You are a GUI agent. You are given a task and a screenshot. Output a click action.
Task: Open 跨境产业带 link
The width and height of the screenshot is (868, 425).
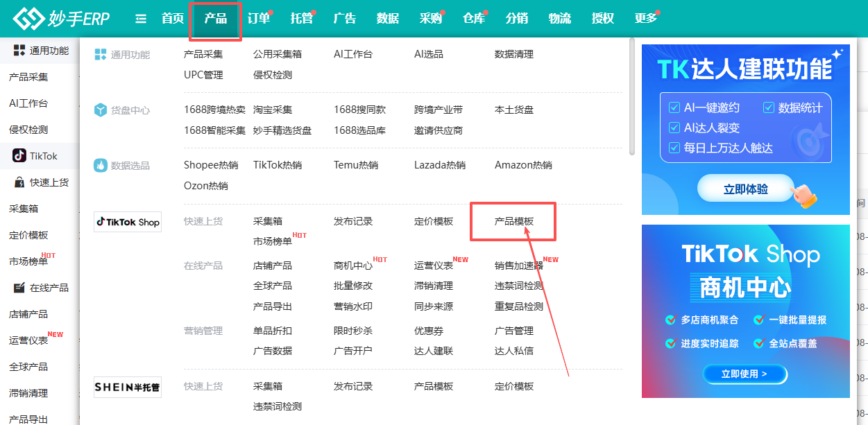coord(439,110)
